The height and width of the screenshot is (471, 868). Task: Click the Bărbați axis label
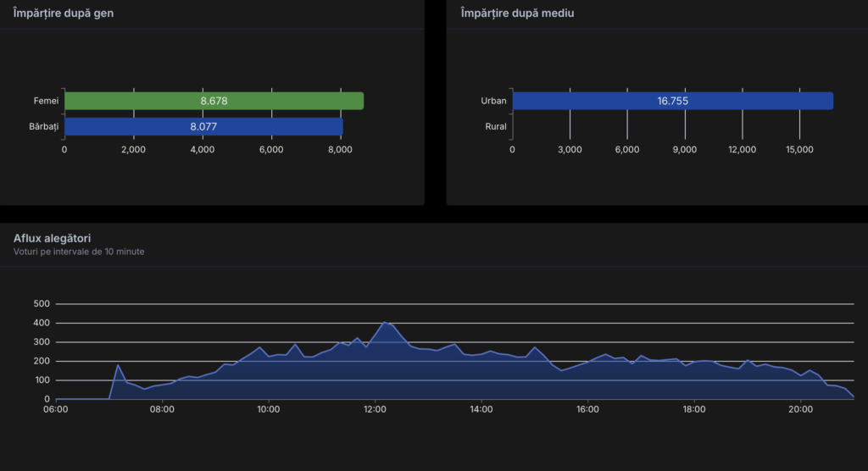tap(44, 127)
